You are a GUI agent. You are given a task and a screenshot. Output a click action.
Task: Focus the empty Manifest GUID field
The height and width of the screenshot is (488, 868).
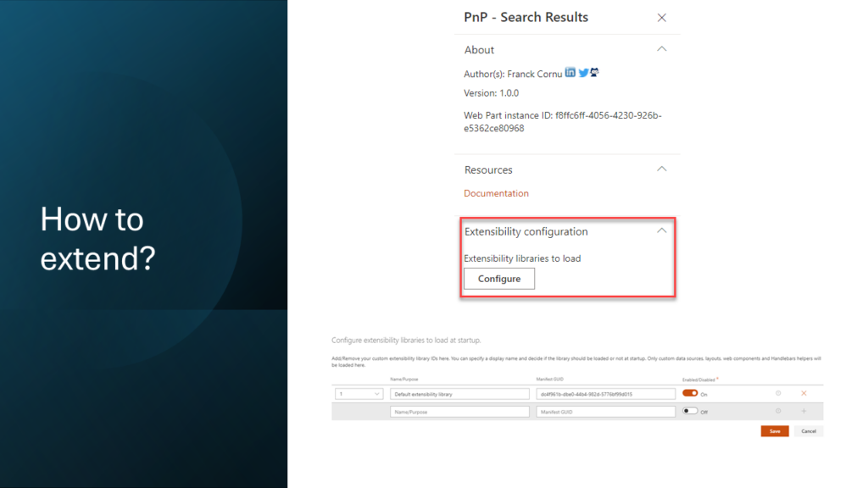point(605,412)
